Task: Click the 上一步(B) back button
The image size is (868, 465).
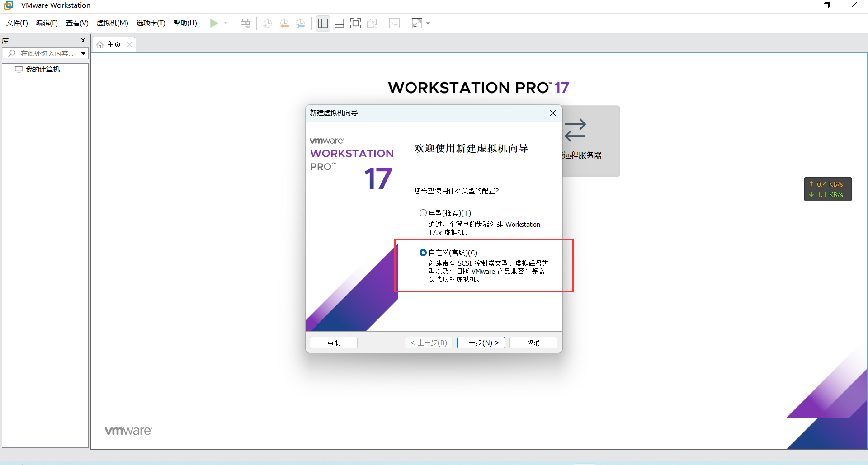Action: click(x=429, y=343)
